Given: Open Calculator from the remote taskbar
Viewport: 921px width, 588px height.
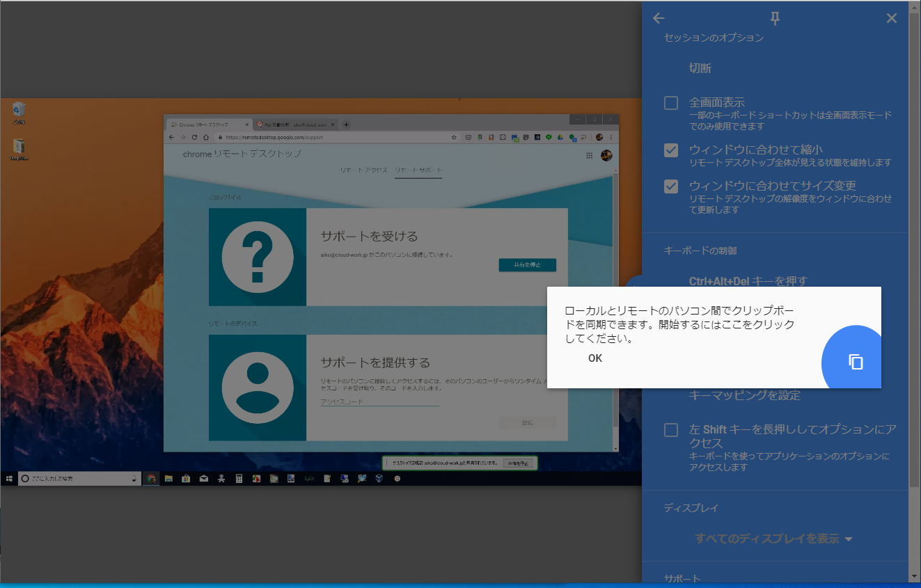Looking at the screenshot, I should (239, 479).
